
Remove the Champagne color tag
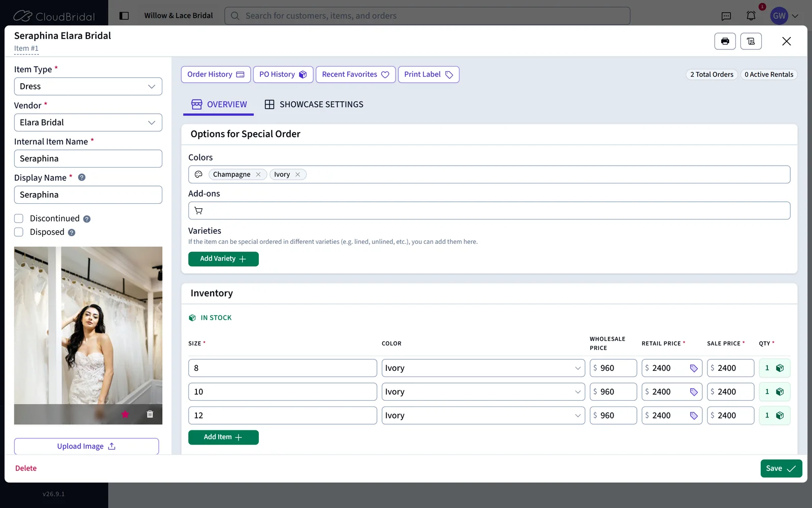(x=258, y=174)
